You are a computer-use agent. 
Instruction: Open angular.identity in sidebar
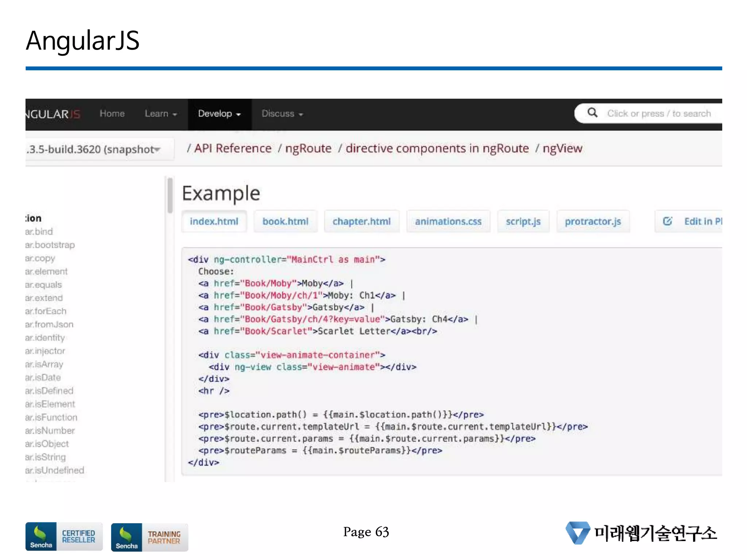point(45,338)
